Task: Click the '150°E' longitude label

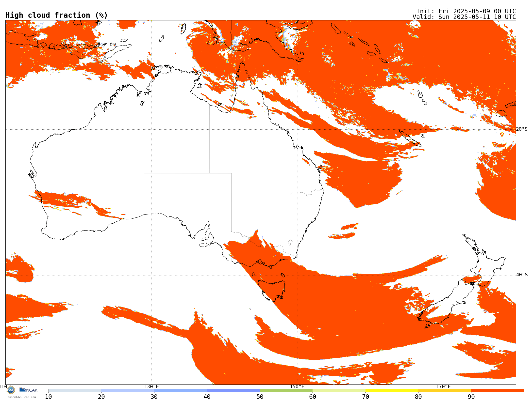Action: click(x=297, y=386)
